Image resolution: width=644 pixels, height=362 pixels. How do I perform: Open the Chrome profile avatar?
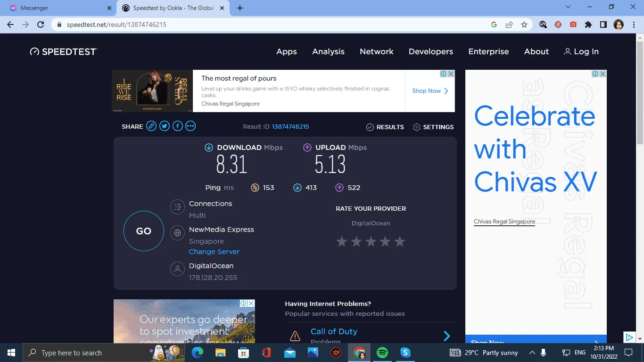(619, 25)
